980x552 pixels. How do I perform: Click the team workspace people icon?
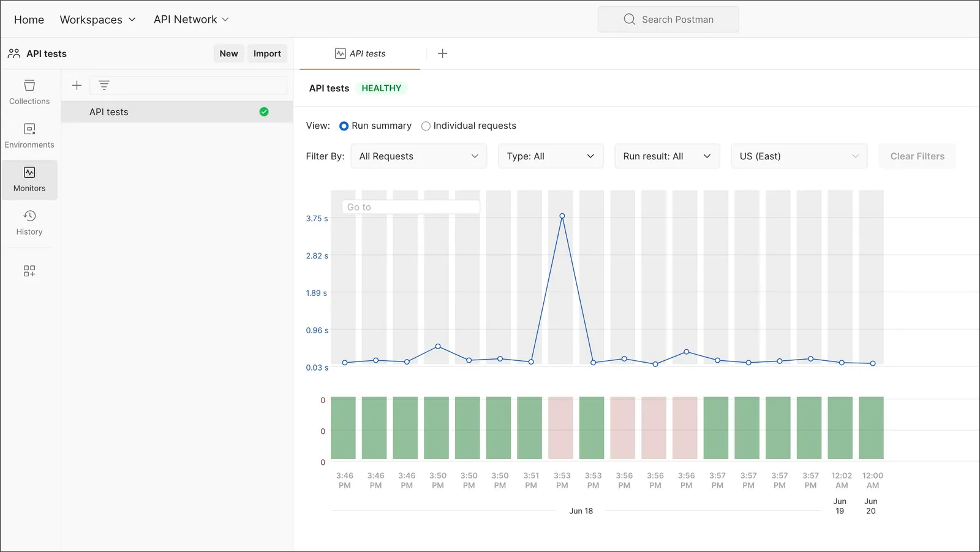tap(14, 53)
